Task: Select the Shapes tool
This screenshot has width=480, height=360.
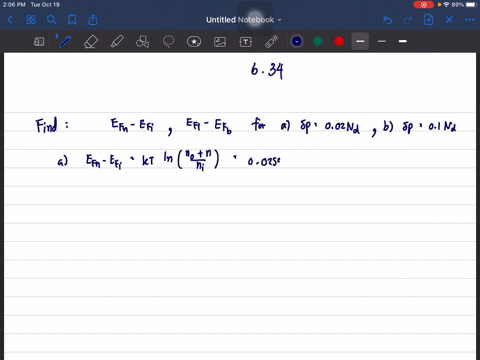Action: tap(143, 42)
